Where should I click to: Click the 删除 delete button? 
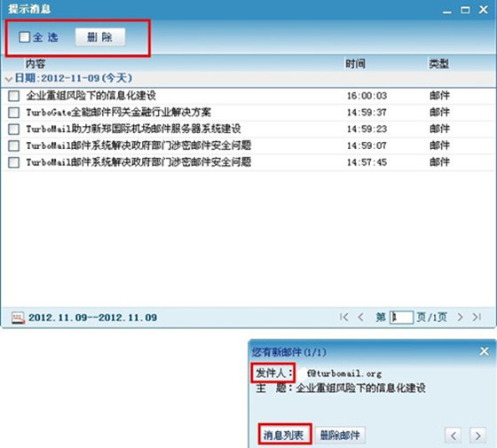tap(100, 37)
